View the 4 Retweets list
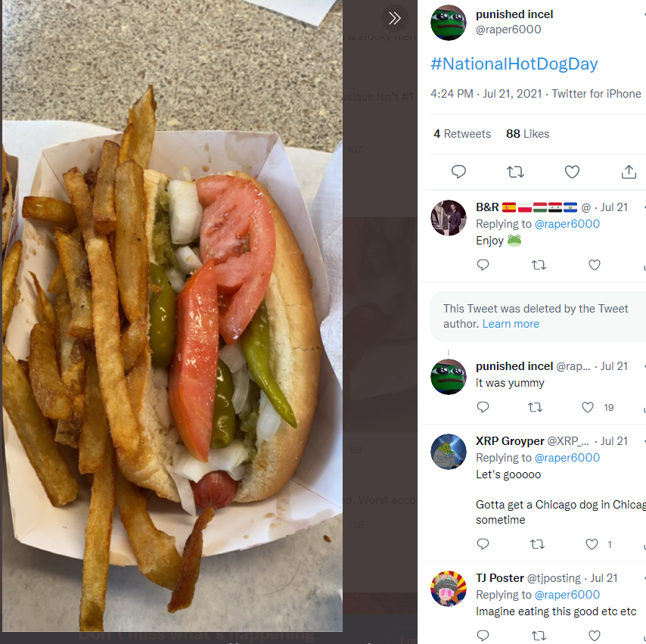This screenshot has width=646, height=644. 462,134
